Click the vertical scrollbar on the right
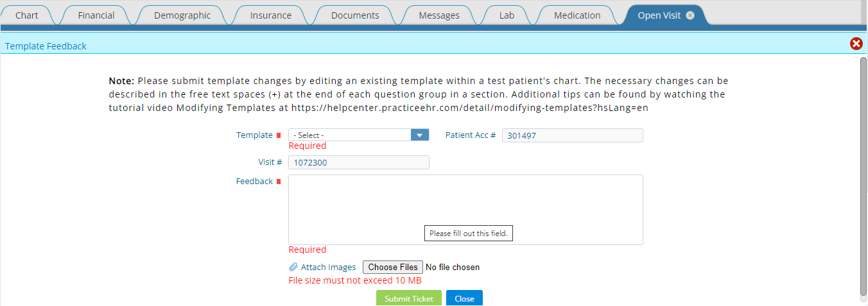Screen dimensions: 868x306 pyautogui.click(x=863, y=174)
